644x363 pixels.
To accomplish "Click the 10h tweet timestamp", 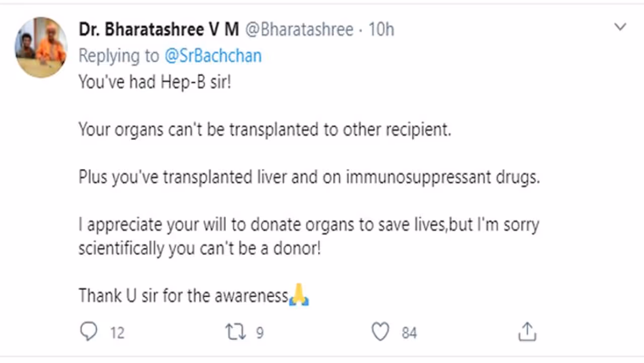I will [x=381, y=30].
